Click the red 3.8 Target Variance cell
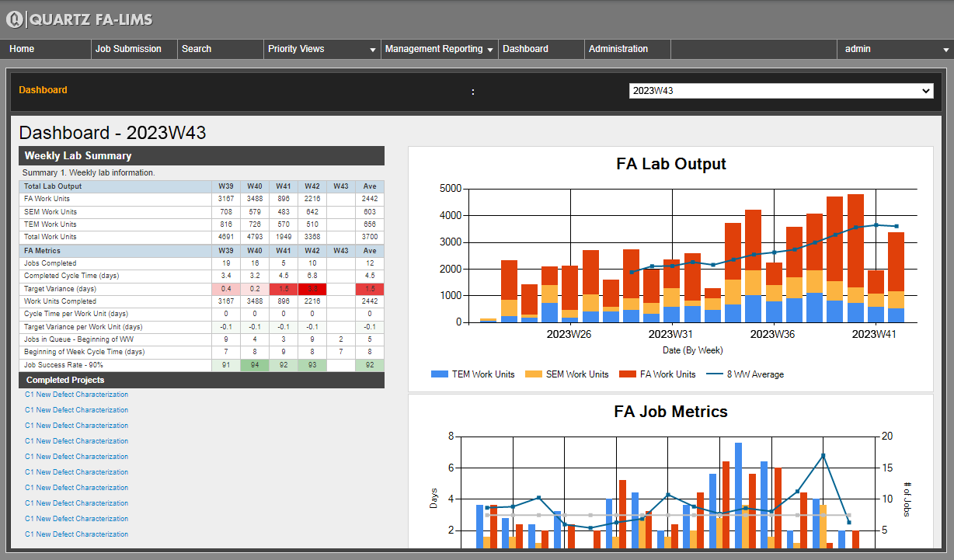The image size is (954, 560). 312,288
